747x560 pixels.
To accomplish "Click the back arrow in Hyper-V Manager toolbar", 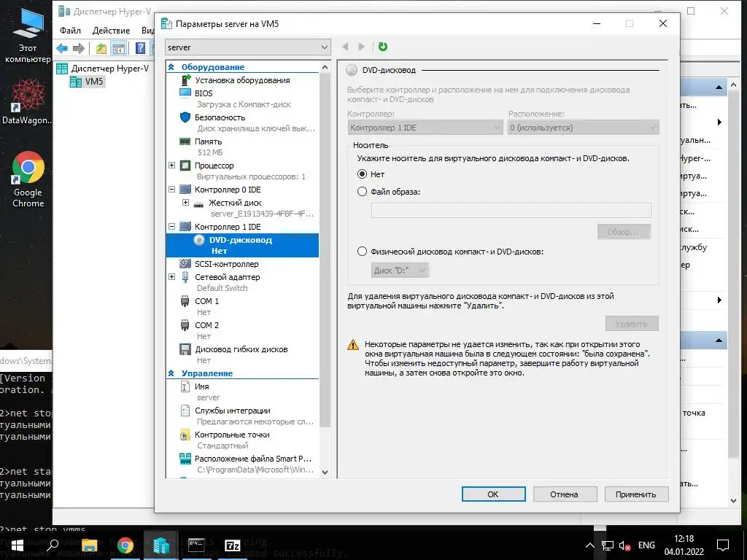I will pyautogui.click(x=62, y=48).
